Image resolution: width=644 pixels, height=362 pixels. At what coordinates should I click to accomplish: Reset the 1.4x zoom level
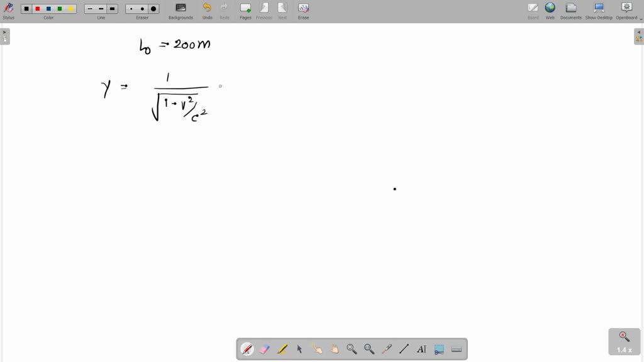pyautogui.click(x=625, y=341)
